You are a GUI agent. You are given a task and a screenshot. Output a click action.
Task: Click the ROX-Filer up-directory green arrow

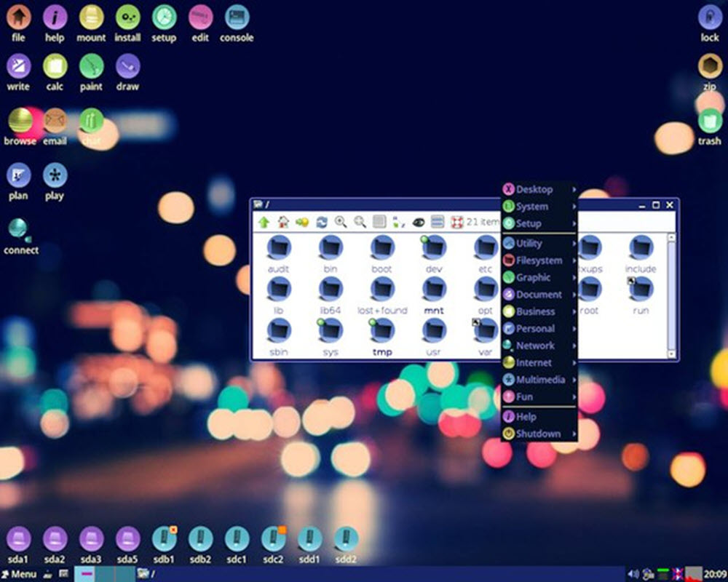click(x=264, y=222)
